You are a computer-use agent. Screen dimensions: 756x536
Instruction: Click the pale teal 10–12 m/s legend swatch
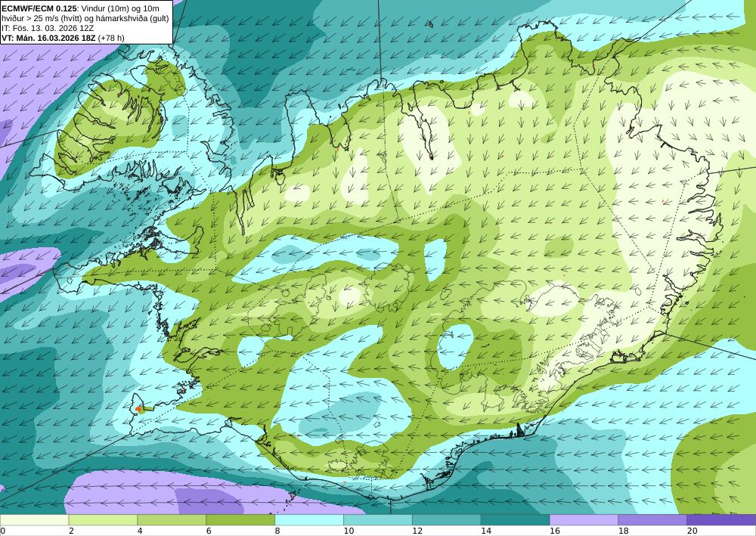point(377,520)
